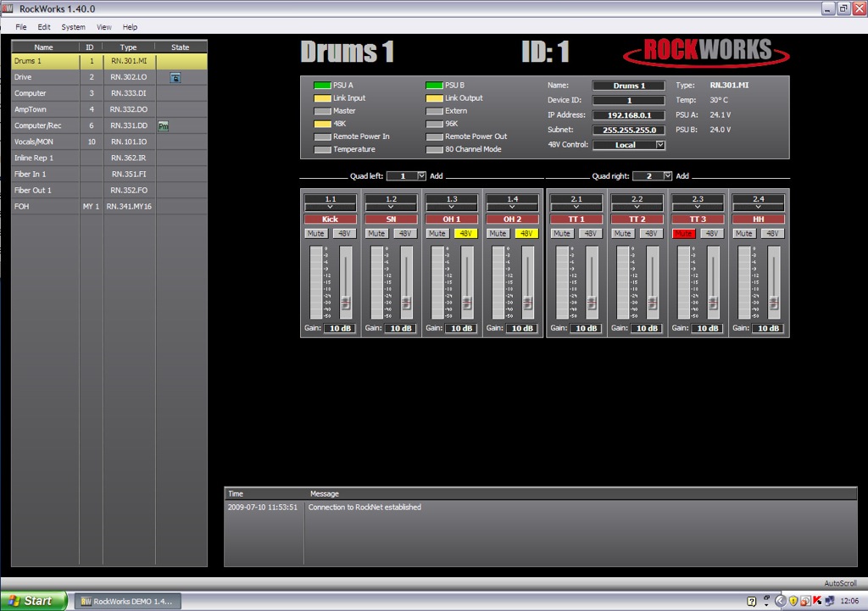This screenshot has height=611, width=868.
Task: Open the Edit menu
Action: click(44, 27)
